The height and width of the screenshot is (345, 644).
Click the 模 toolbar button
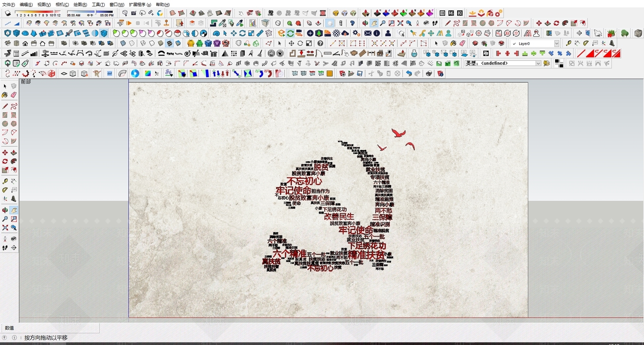click(x=460, y=13)
